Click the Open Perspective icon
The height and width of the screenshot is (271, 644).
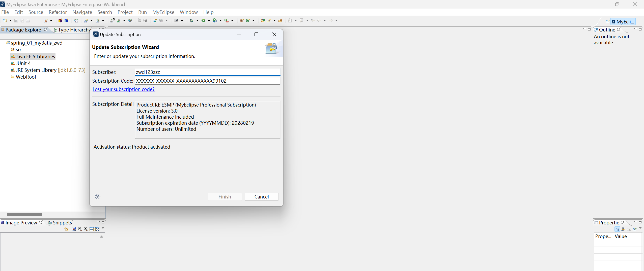(x=607, y=22)
